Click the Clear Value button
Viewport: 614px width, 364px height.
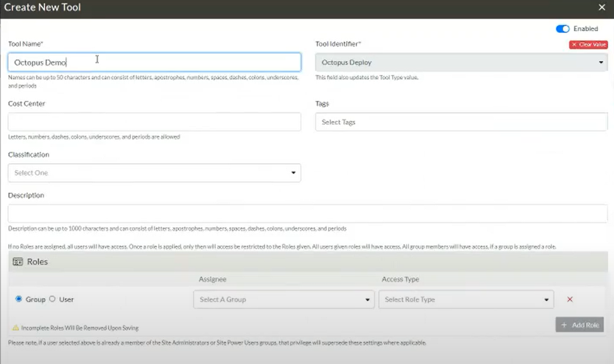point(589,45)
